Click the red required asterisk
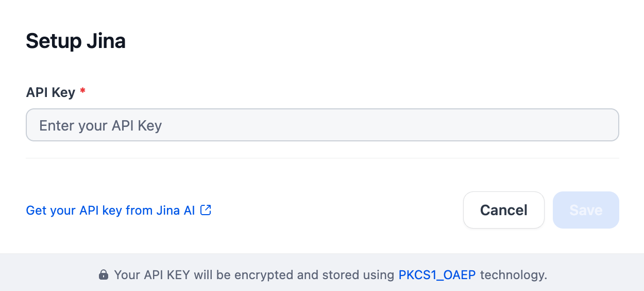644x291 pixels. tap(82, 92)
